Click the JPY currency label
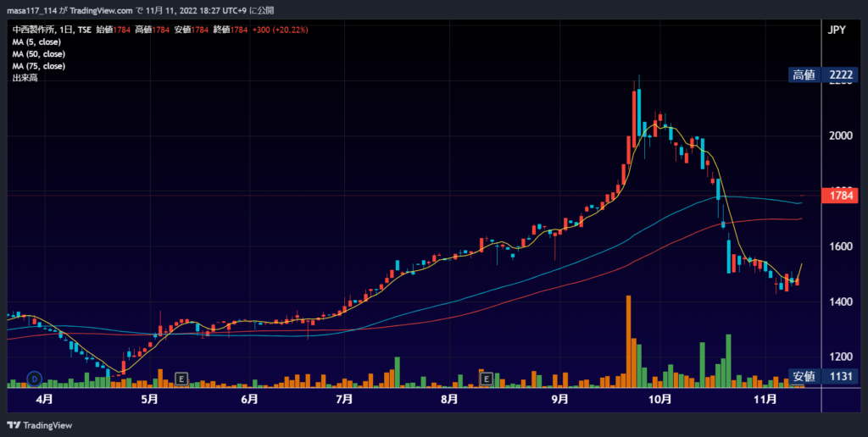Screen dimensions: 868x437 [x=837, y=30]
